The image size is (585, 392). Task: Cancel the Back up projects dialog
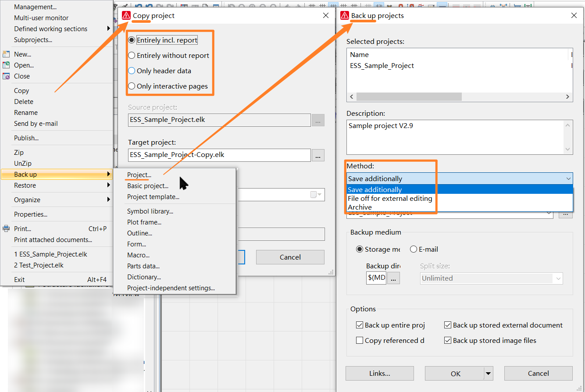coord(539,374)
